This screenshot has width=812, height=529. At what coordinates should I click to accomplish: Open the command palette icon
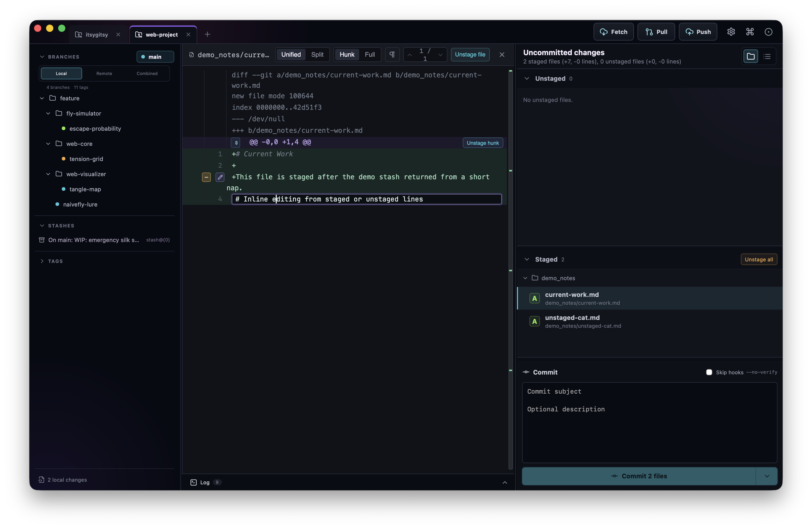pyautogui.click(x=749, y=32)
